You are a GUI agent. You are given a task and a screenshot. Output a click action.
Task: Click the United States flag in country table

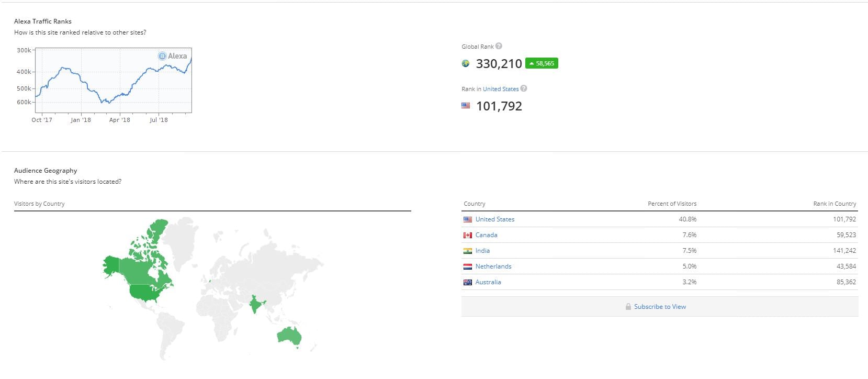(x=468, y=219)
